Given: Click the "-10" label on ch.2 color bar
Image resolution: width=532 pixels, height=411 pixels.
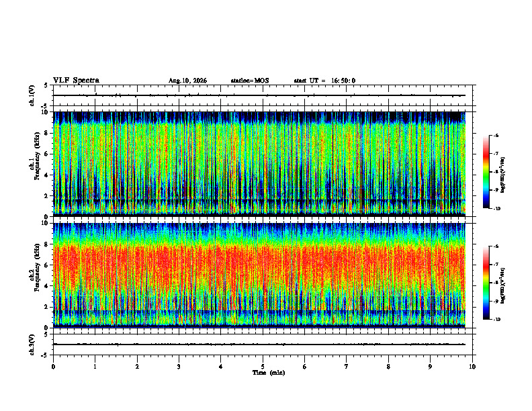Looking at the screenshot, I should (497, 320).
